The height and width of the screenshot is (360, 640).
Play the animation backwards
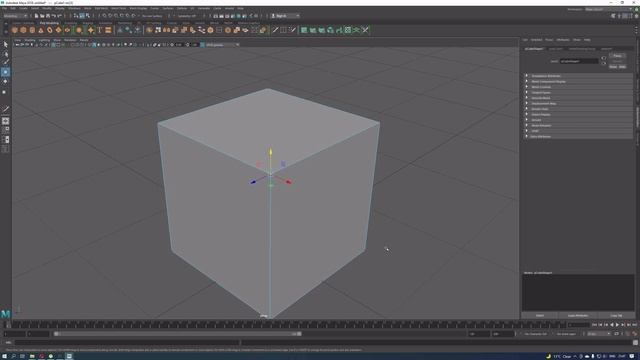point(611,325)
